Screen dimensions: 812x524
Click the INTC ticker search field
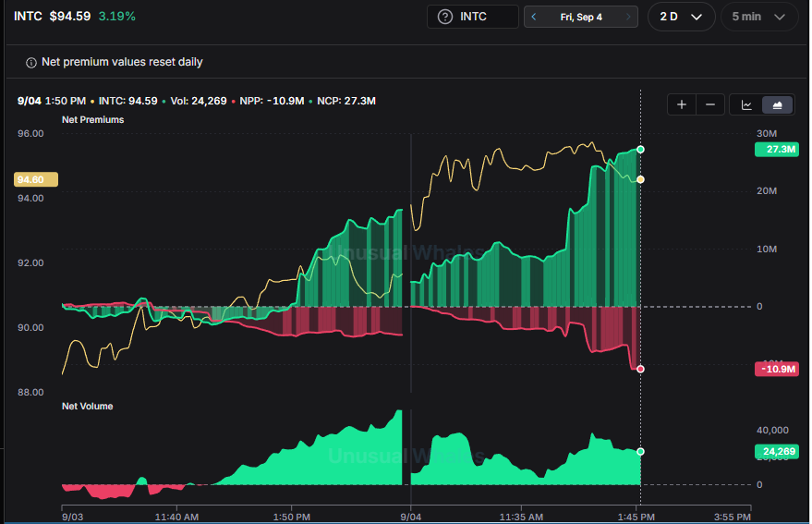point(472,17)
